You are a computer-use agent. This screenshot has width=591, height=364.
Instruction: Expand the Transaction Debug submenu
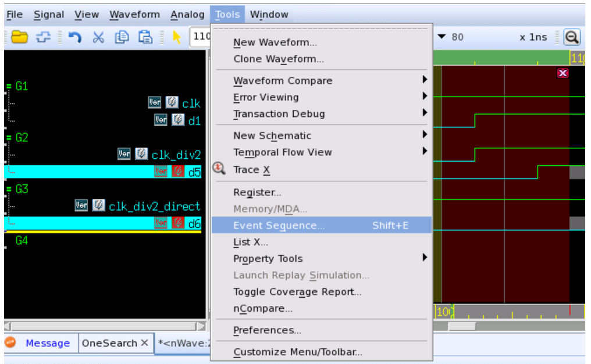[x=425, y=113]
